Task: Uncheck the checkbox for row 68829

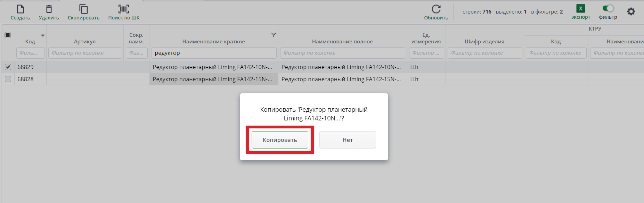Action: click(8, 67)
